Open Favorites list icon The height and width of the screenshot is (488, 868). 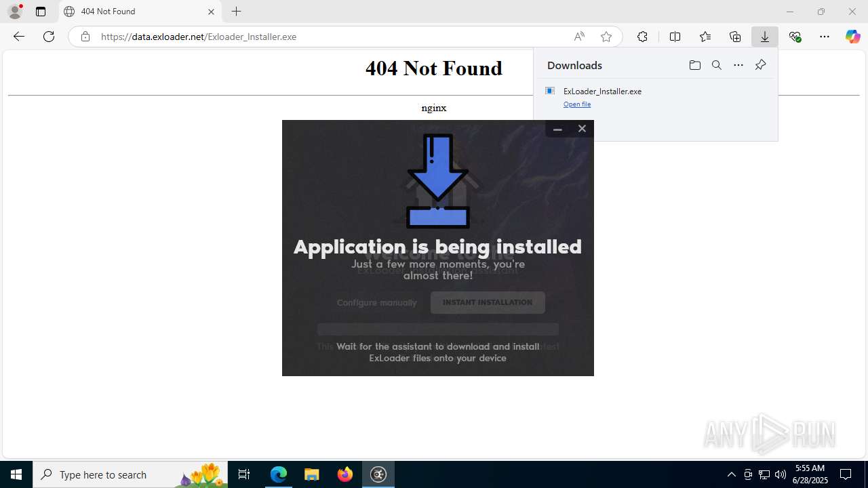[x=705, y=37]
